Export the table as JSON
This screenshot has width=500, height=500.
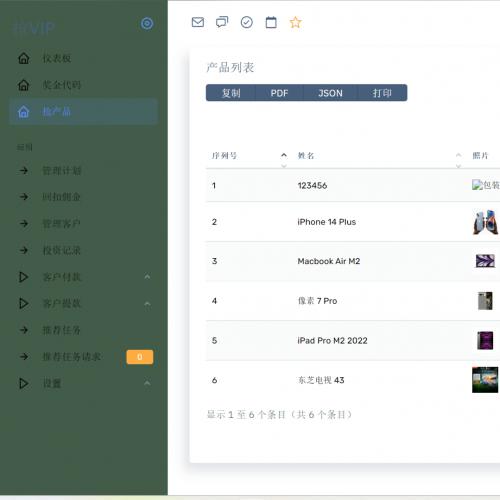(x=330, y=93)
